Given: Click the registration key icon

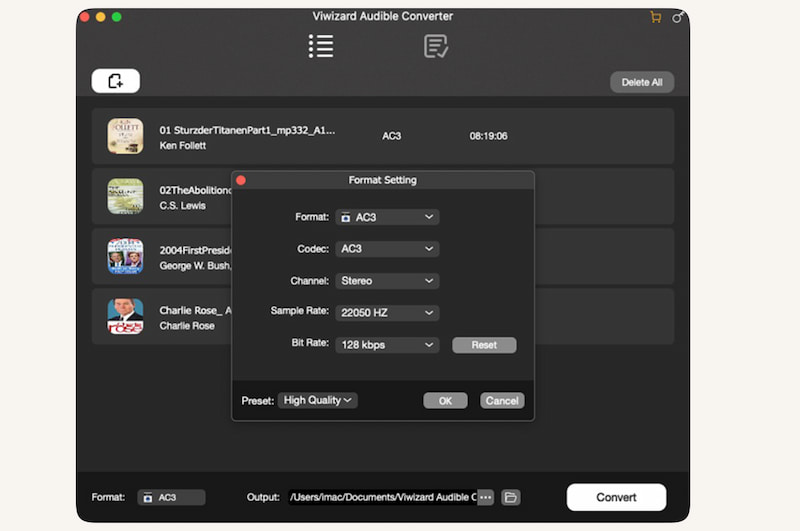Looking at the screenshot, I should (678, 17).
